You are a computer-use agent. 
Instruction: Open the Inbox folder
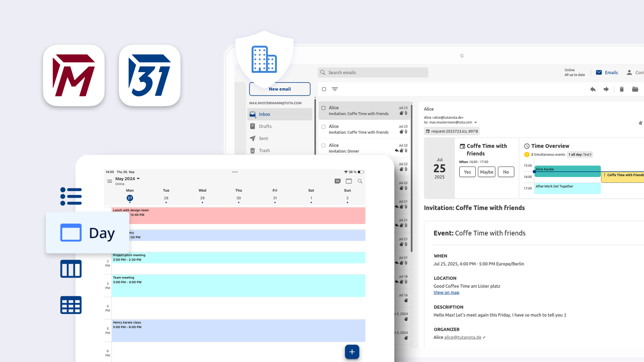pos(280,114)
